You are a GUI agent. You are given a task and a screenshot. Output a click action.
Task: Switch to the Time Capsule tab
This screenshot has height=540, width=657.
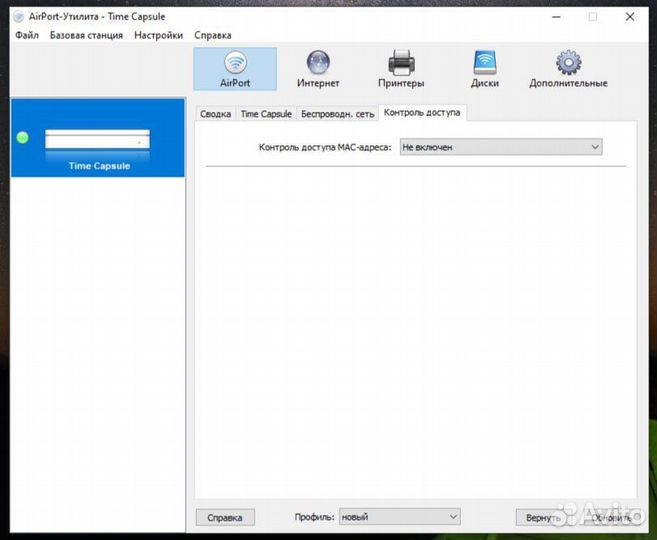point(266,114)
